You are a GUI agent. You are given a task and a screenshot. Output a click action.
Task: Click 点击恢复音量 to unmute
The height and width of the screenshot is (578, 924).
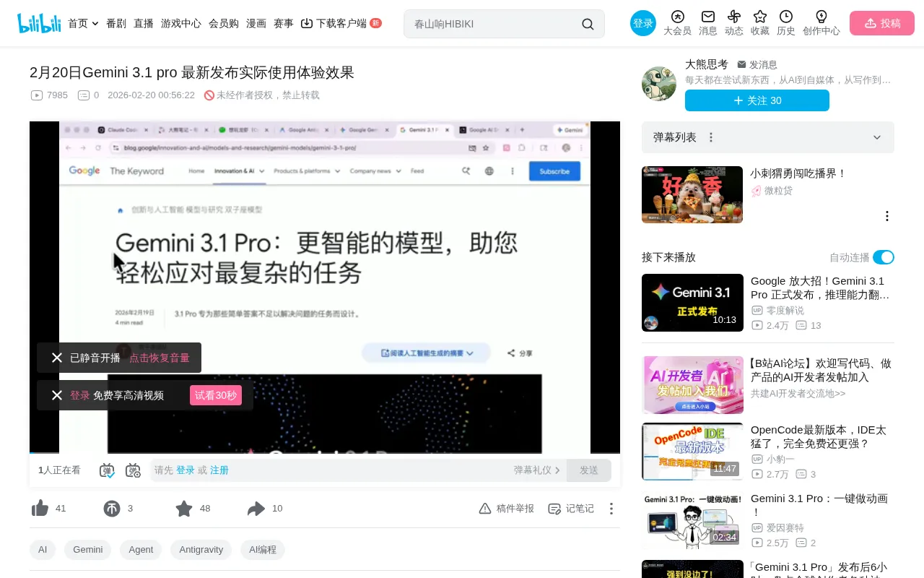point(160,358)
